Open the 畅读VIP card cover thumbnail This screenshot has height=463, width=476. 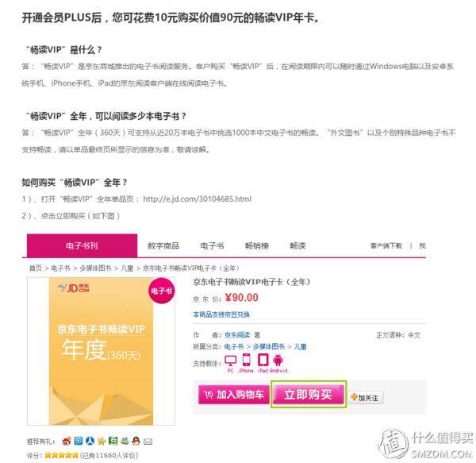(x=101, y=351)
